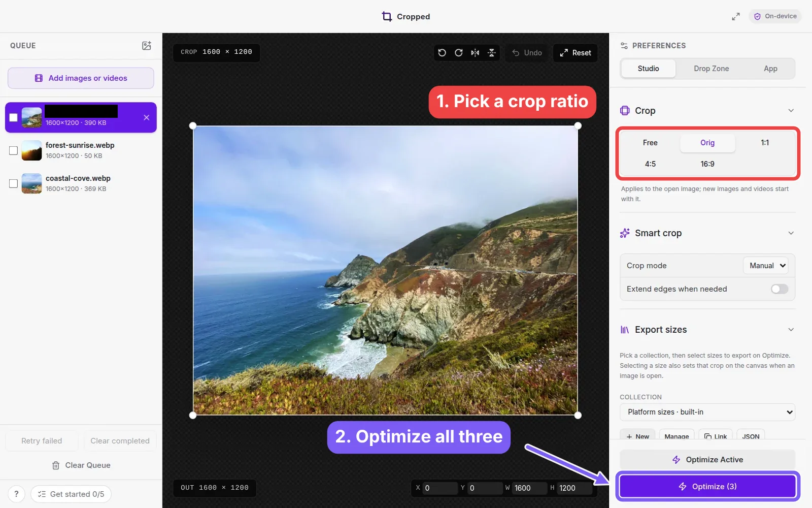Select the 16:9 crop ratio
This screenshot has height=508, width=812.
[x=707, y=164]
